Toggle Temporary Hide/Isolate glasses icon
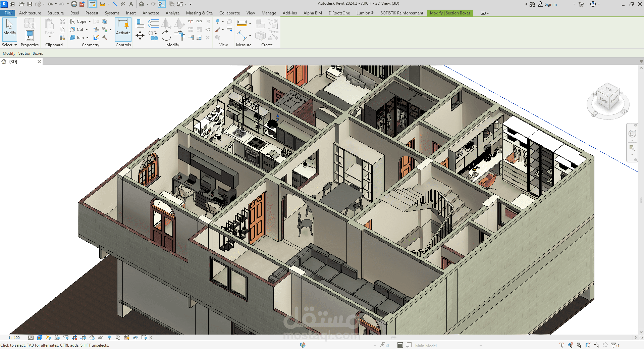This screenshot has height=349, width=644. [101, 338]
